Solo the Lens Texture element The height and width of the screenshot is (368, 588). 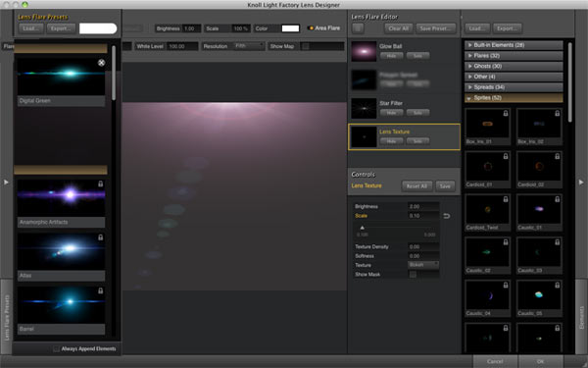(417, 140)
